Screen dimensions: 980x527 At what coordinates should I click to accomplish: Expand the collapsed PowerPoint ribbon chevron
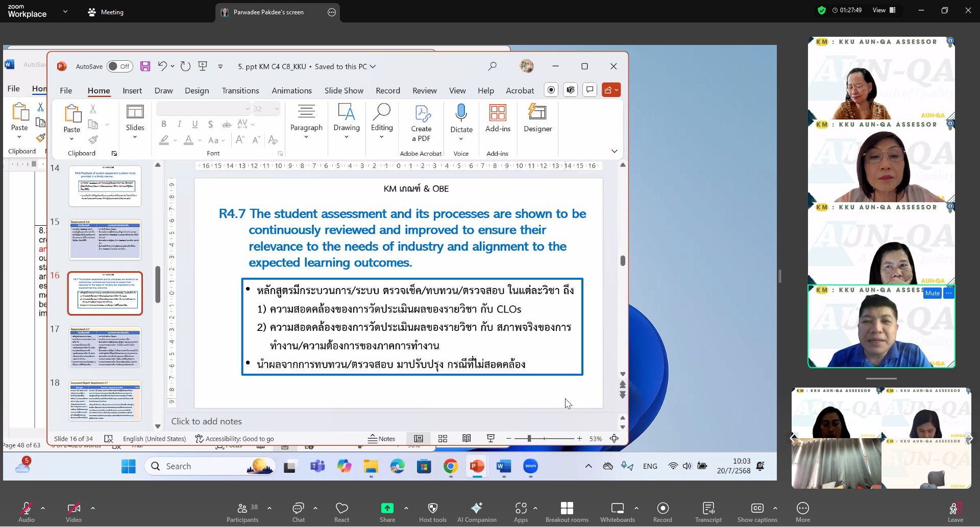tap(614, 151)
